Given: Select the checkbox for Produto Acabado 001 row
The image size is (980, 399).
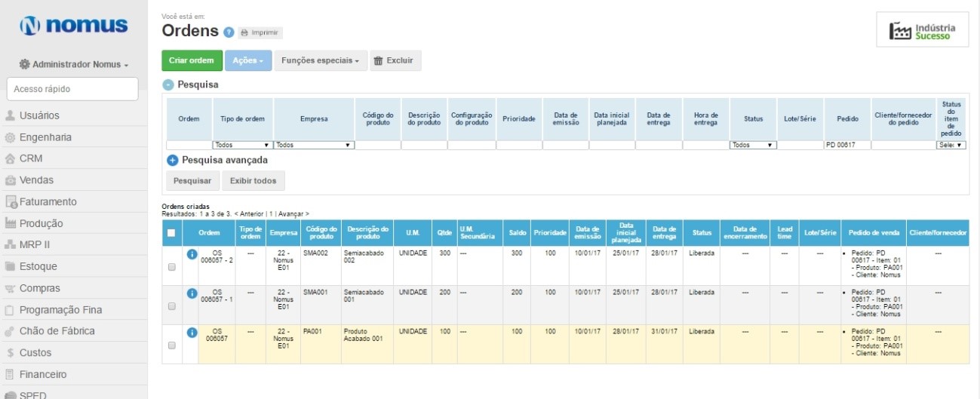Looking at the screenshot, I should click(171, 345).
